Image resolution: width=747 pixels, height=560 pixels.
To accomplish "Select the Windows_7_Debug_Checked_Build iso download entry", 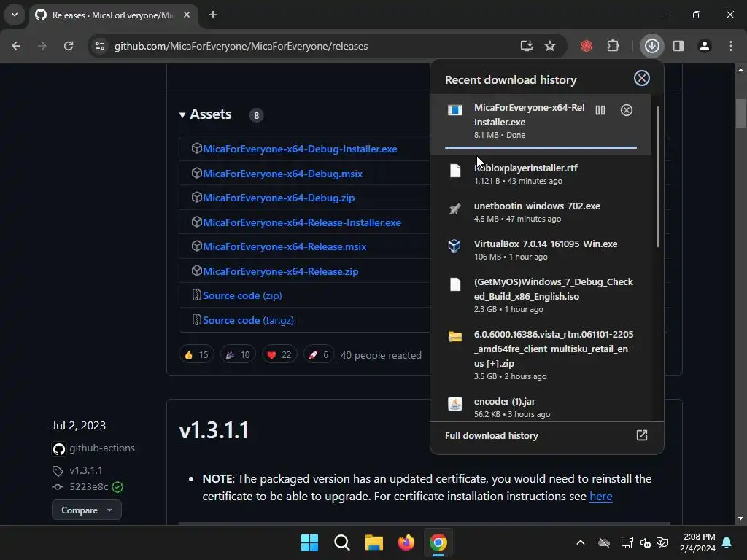I will coord(541,295).
